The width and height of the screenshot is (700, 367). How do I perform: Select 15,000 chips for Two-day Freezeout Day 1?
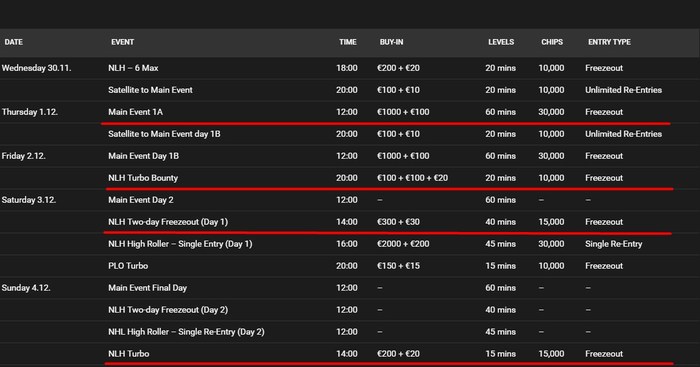pyautogui.click(x=551, y=222)
